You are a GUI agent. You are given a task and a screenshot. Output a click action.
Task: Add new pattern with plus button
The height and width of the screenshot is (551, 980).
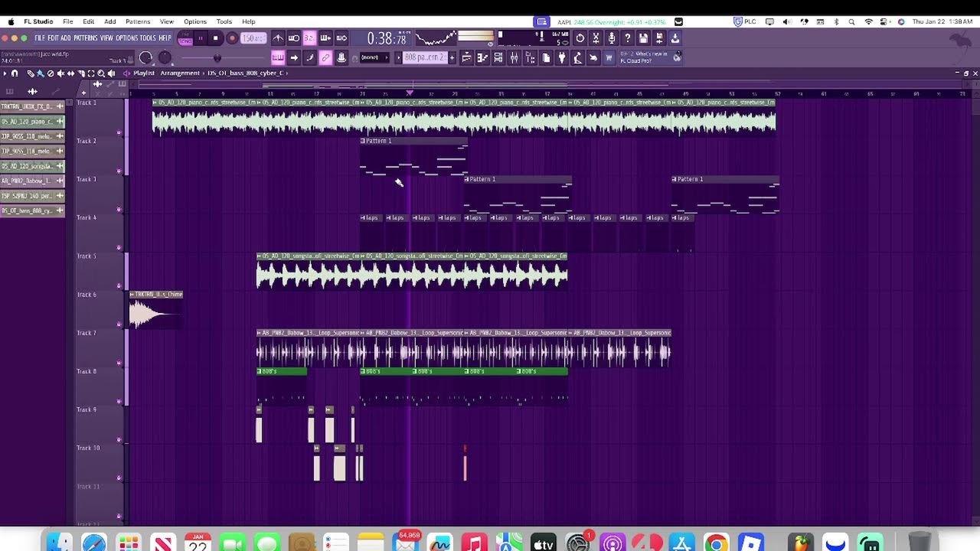(x=452, y=57)
